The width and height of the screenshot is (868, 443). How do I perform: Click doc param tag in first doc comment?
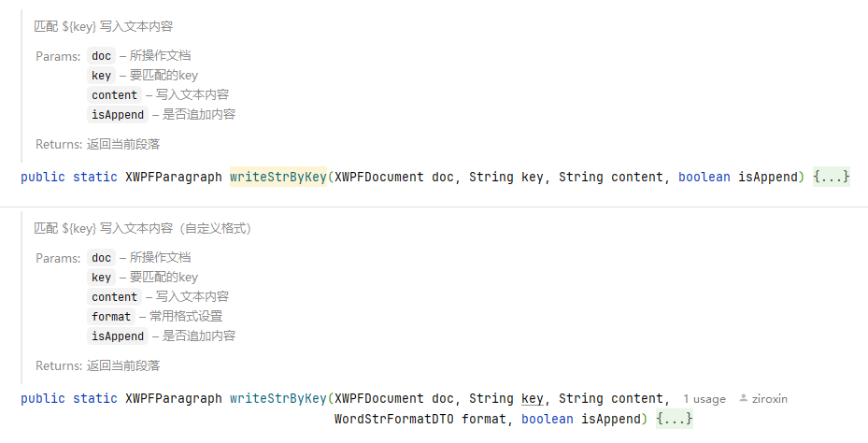(x=101, y=55)
